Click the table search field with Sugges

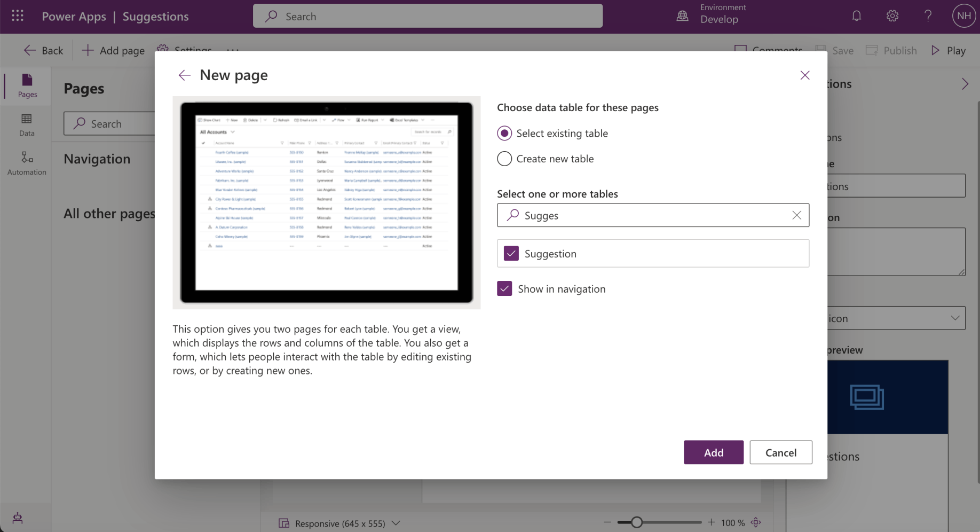click(x=653, y=215)
